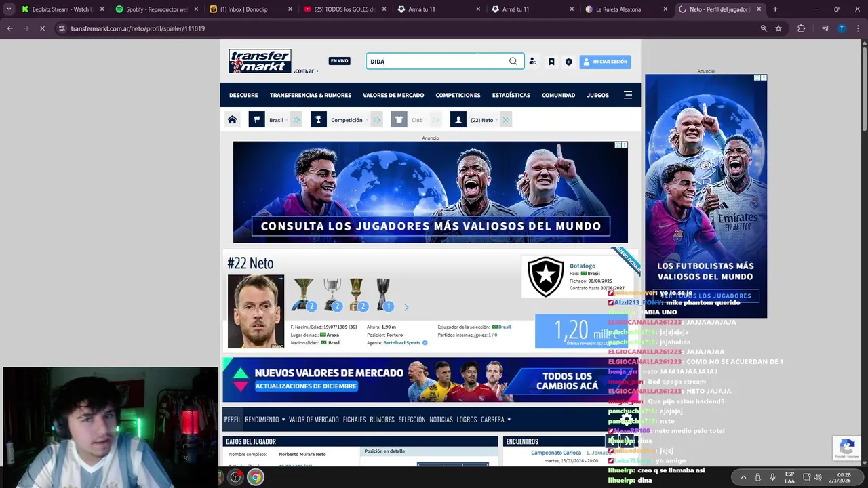Viewport: 868px width, 488px height.
Task: Click the dark supercup trophy icon
Action: (383, 294)
